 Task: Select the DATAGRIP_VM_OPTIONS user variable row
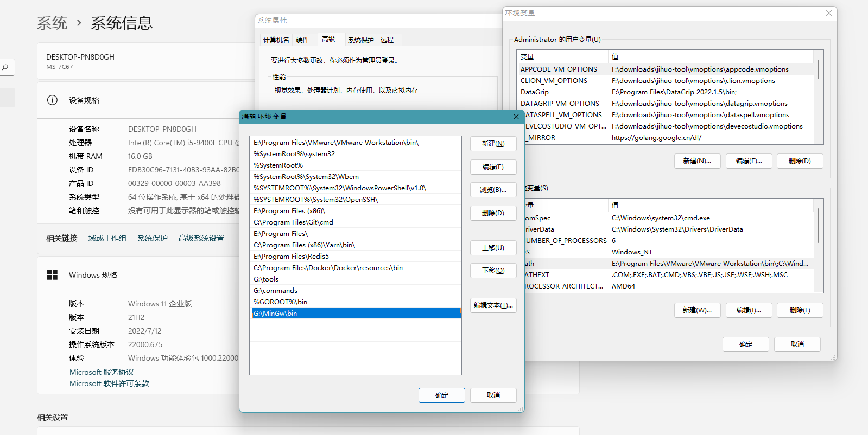click(x=666, y=104)
